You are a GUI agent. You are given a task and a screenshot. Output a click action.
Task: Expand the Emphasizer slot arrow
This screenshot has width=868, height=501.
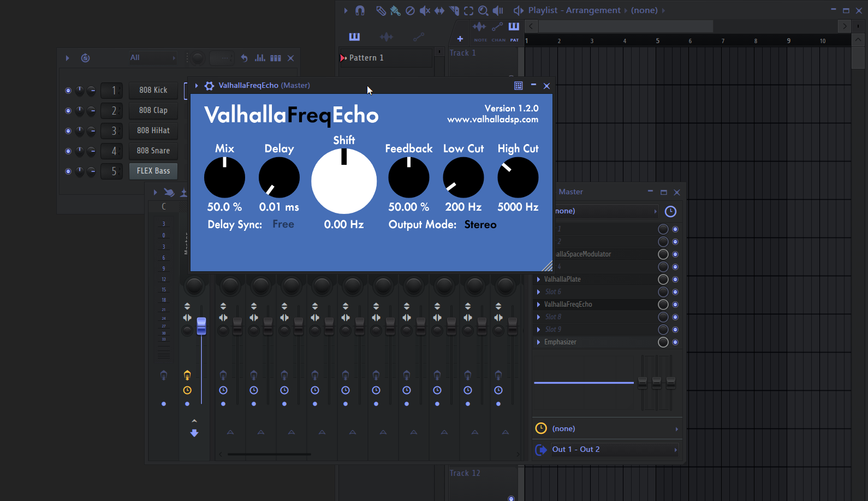(539, 342)
